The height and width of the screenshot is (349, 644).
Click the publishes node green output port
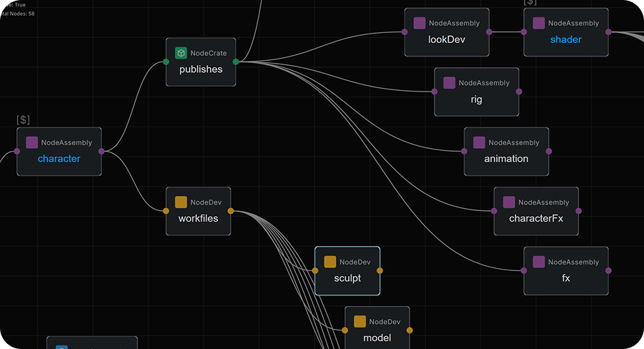(x=236, y=62)
